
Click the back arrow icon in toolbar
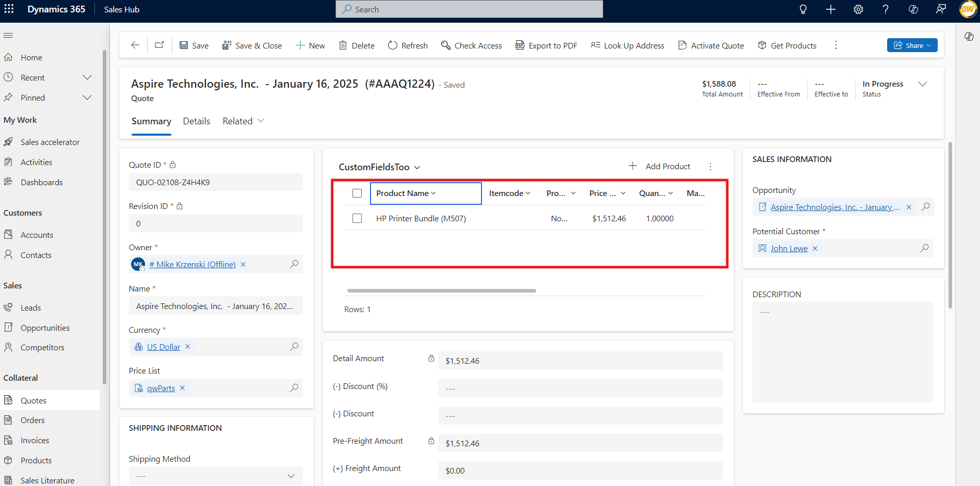point(135,45)
